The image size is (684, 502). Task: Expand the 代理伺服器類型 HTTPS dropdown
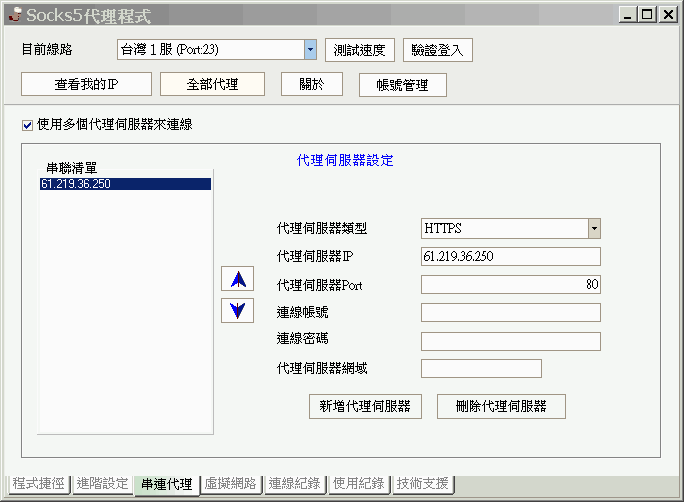click(594, 229)
